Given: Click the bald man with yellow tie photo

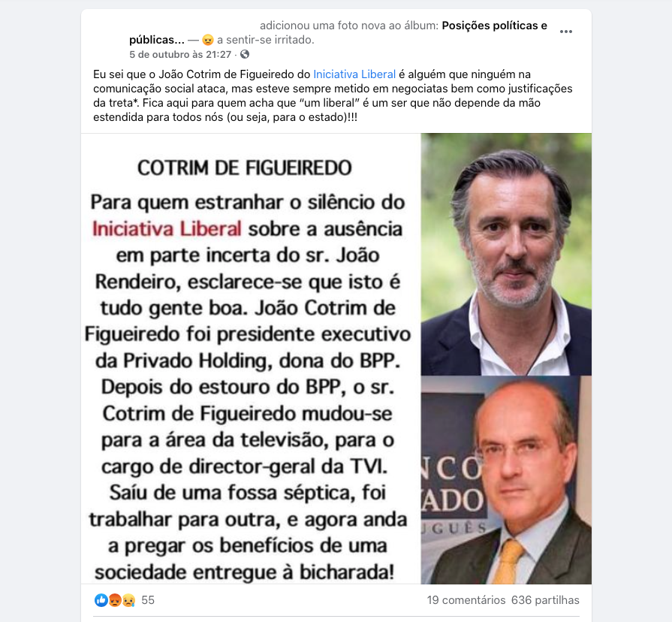Looking at the screenshot, I should click(506, 480).
